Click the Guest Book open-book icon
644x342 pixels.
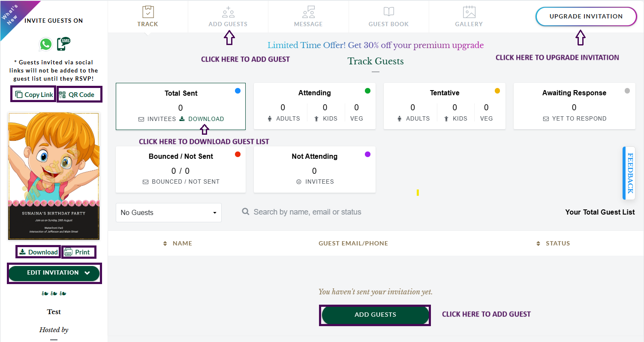pos(388,12)
